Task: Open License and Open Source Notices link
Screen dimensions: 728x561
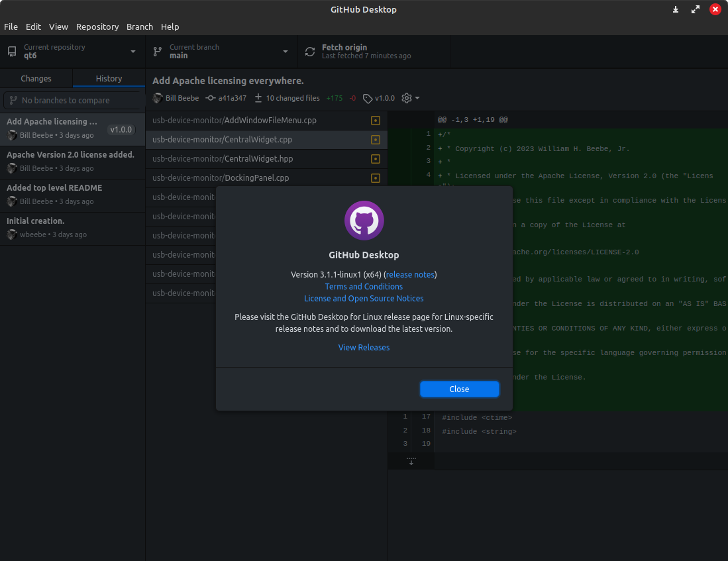Action: [x=364, y=299]
